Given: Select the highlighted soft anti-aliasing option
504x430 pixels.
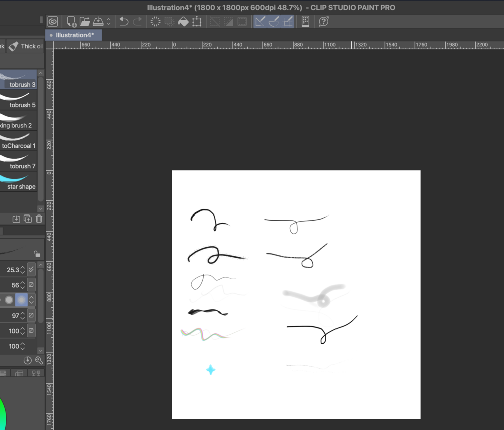Looking at the screenshot, I should click(x=21, y=300).
